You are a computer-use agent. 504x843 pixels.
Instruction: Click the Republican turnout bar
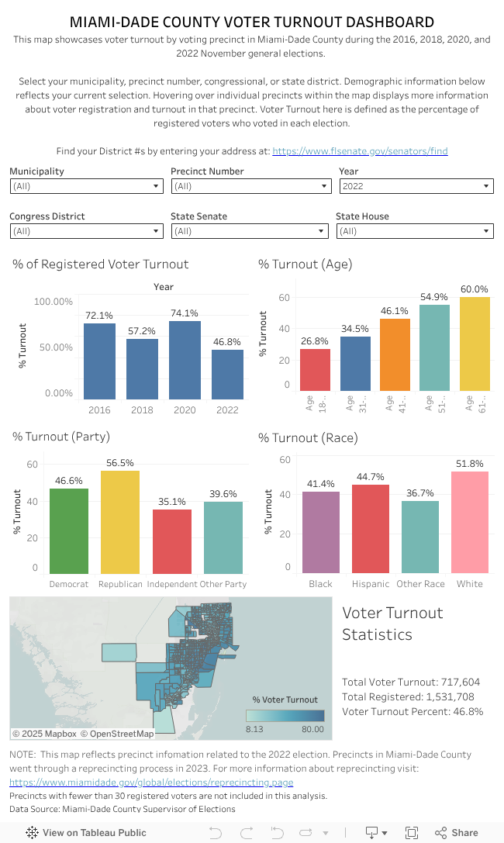(x=120, y=522)
